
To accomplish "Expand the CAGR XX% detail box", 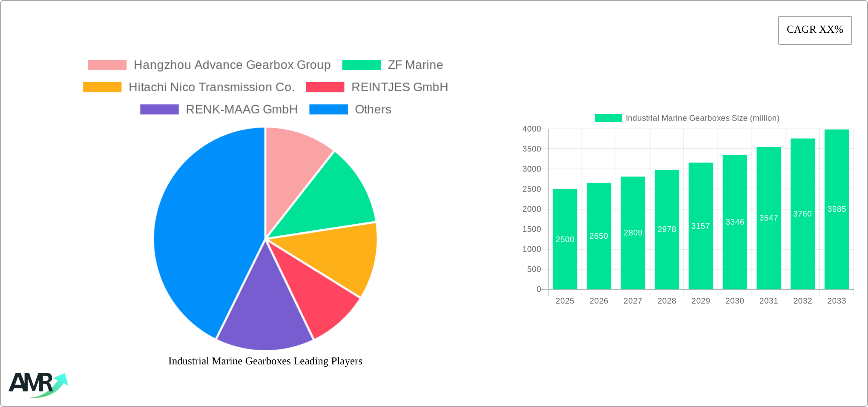I will (x=814, y=30).
